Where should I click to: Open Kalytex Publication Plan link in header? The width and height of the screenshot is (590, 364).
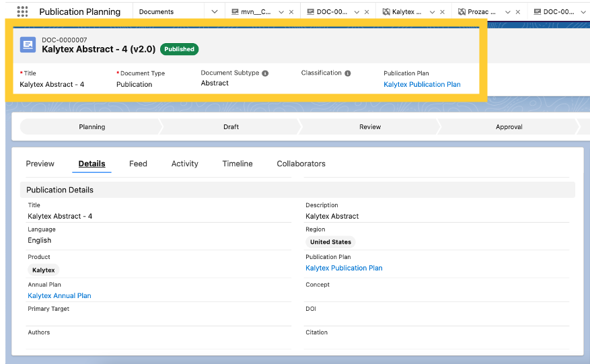(422, 85)
